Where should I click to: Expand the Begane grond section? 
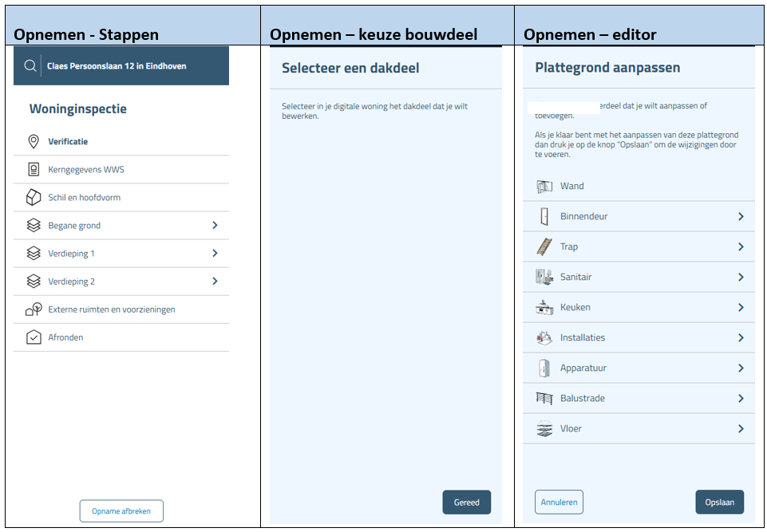pyautogui.click(x=215, y=225)
